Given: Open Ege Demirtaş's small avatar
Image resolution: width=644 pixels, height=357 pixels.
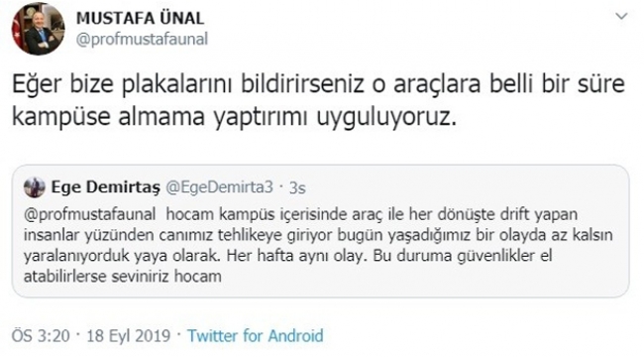Looking at the screenshot, I should (x=35, y=187).
